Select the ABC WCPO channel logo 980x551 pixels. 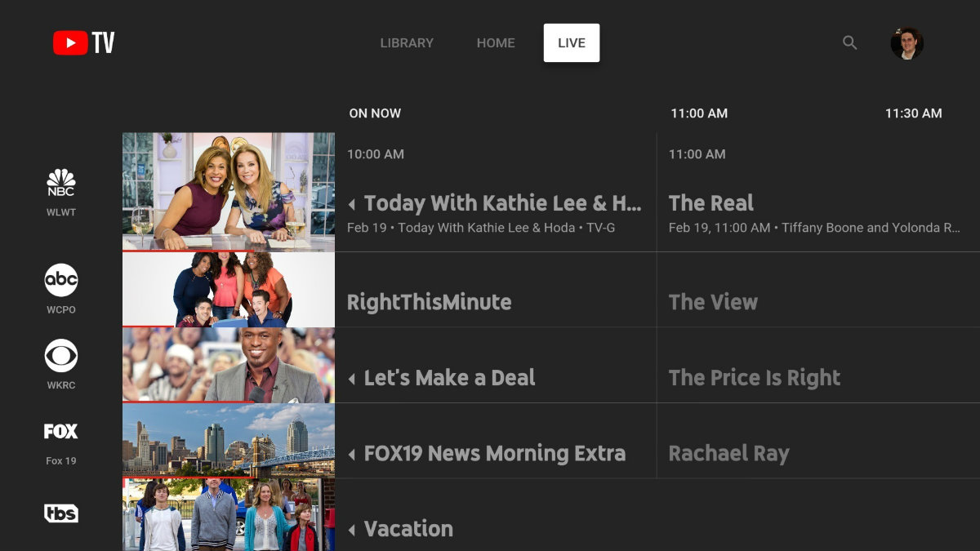61,281
